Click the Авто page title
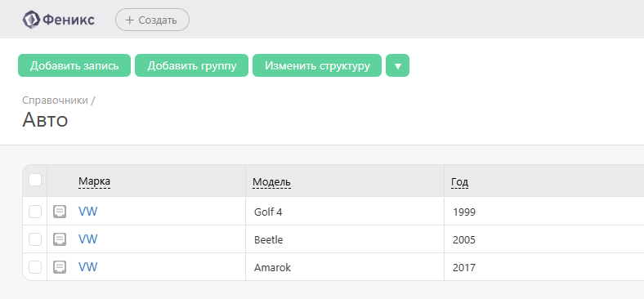Image resolution: width=644 pixels, height=299 pixels. click(45, 120)
